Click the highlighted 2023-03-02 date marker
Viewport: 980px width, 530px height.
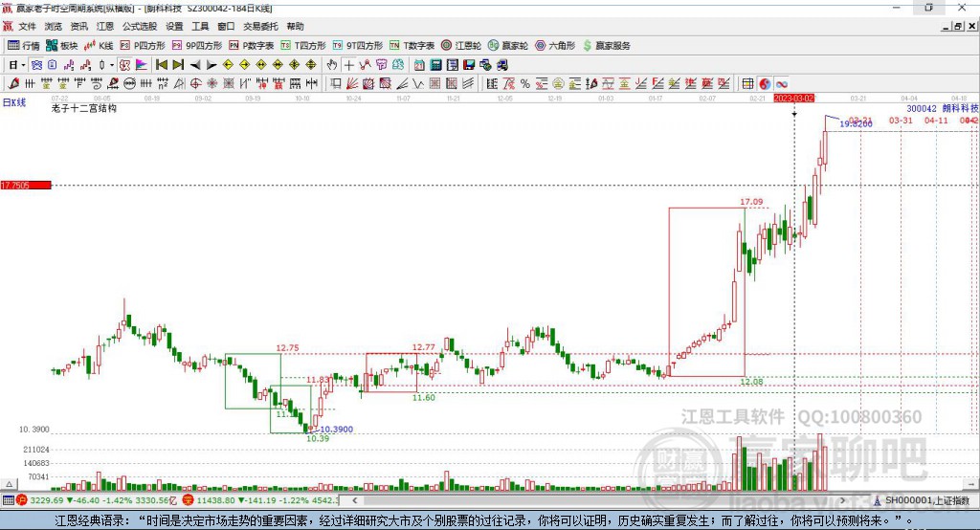coord(794,99)
